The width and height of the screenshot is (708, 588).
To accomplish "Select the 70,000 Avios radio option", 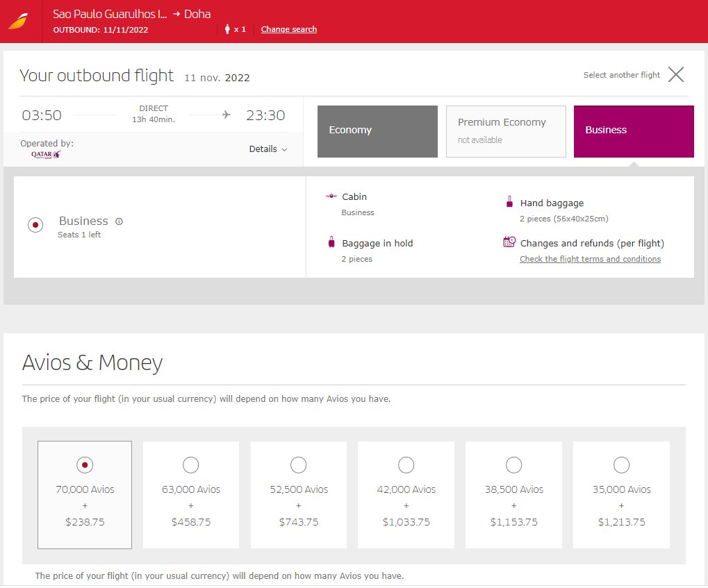I will pos(85,465).
